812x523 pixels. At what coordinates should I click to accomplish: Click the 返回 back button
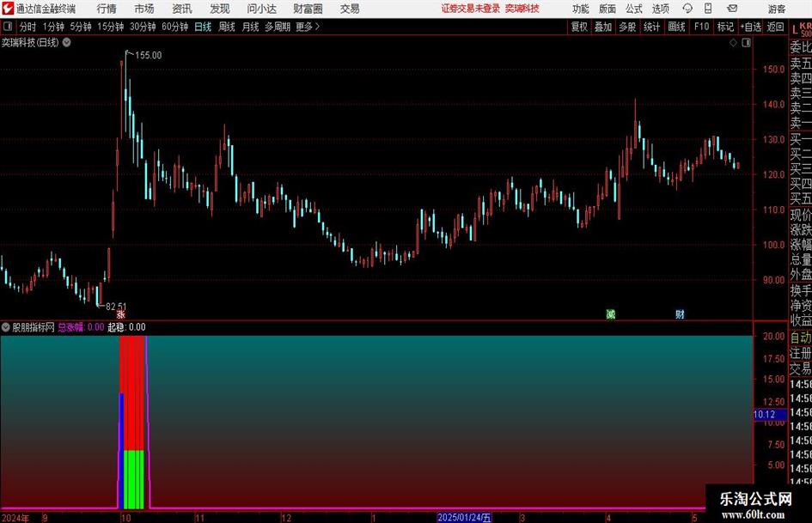[x=775, y=27]
